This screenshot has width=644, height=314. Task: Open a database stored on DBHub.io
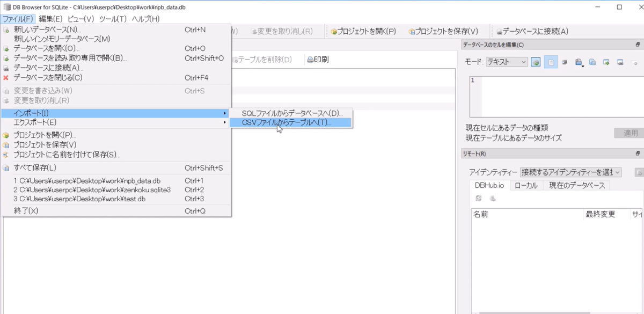(492, 198)
